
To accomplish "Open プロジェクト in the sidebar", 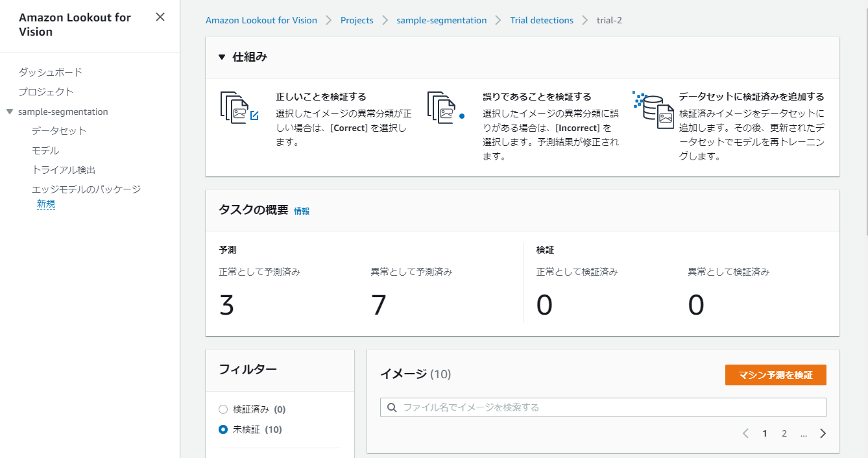I will (x=46, y=91).
